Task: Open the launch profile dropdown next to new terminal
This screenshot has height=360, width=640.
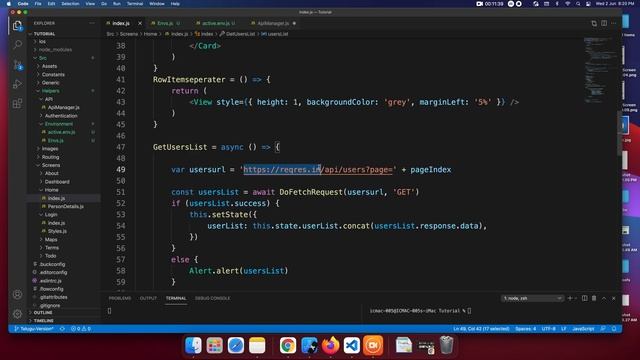Action: click(576, 298)
